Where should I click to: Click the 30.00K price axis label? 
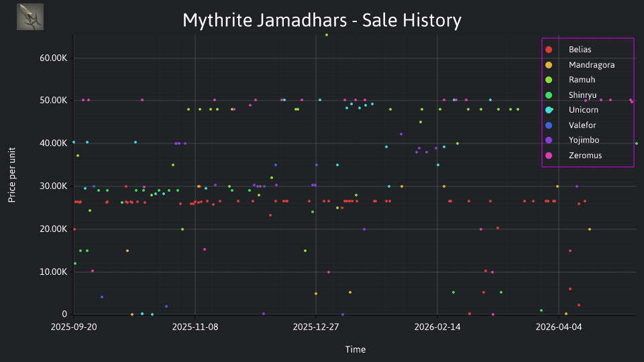pyautogui.click(x=54, y=186)
